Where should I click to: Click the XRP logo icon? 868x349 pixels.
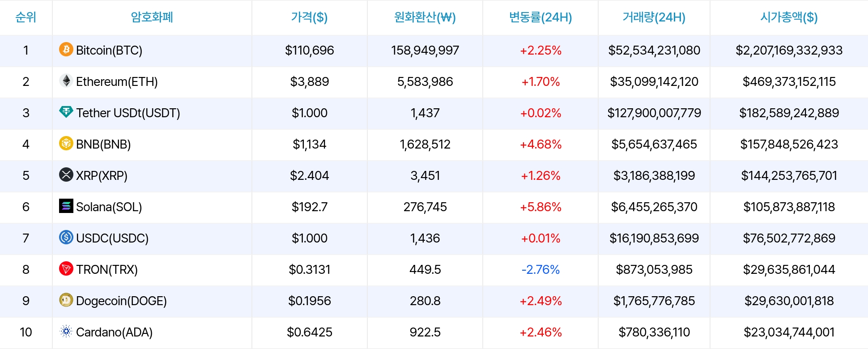66,174
